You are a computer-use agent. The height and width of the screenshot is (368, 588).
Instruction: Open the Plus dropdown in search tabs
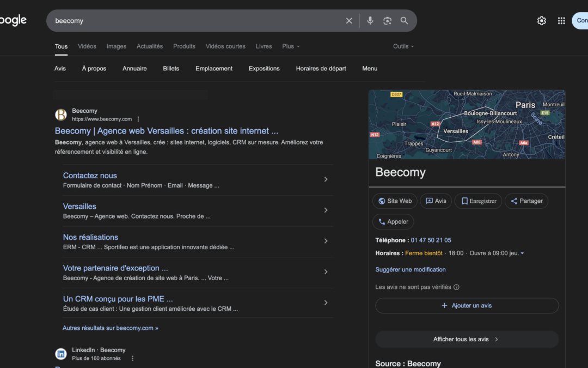291,46
